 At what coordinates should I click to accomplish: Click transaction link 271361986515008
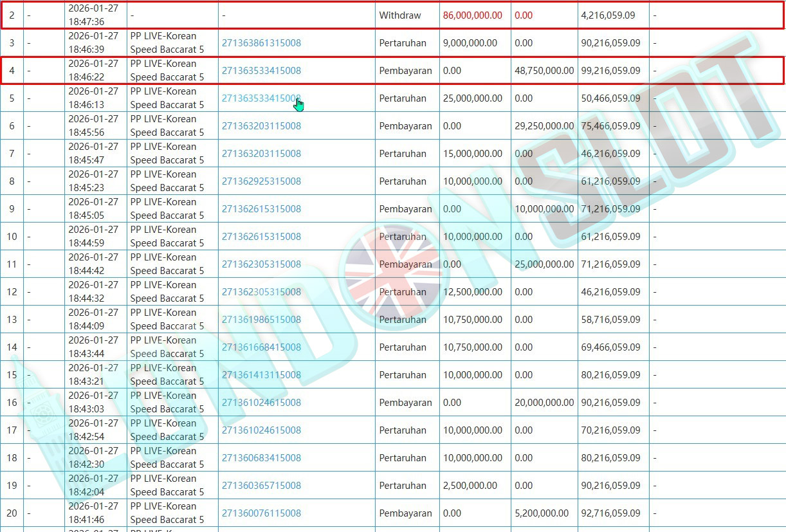(261, 320)
